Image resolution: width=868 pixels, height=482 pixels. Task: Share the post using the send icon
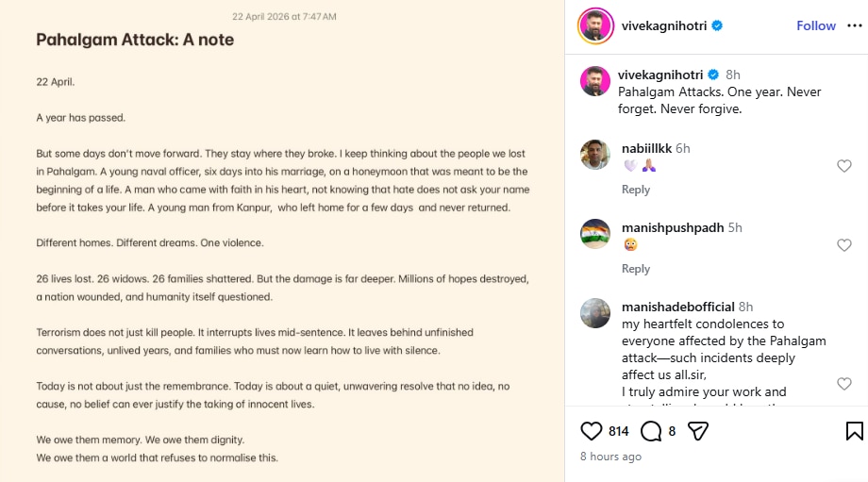[x=698, y=431]
